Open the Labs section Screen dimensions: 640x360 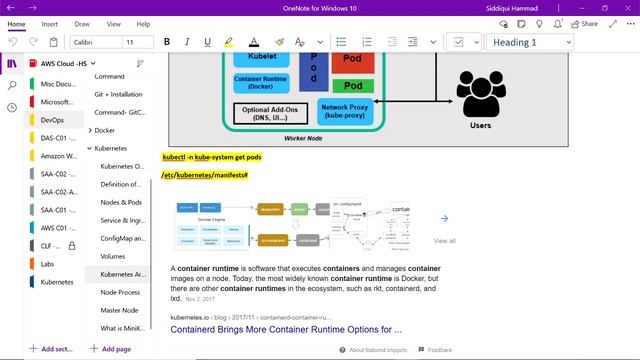pyautogui.click(x=53, y=264)
